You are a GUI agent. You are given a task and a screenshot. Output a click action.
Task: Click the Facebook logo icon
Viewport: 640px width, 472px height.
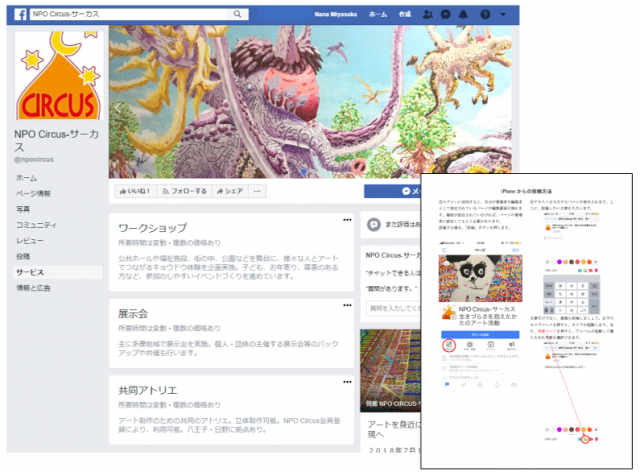[x=20, y=14]
